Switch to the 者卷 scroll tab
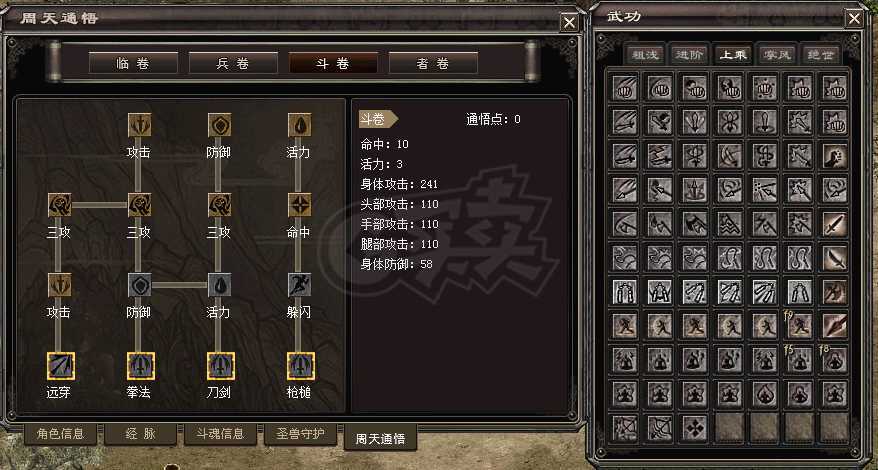 tap(433, 63)
